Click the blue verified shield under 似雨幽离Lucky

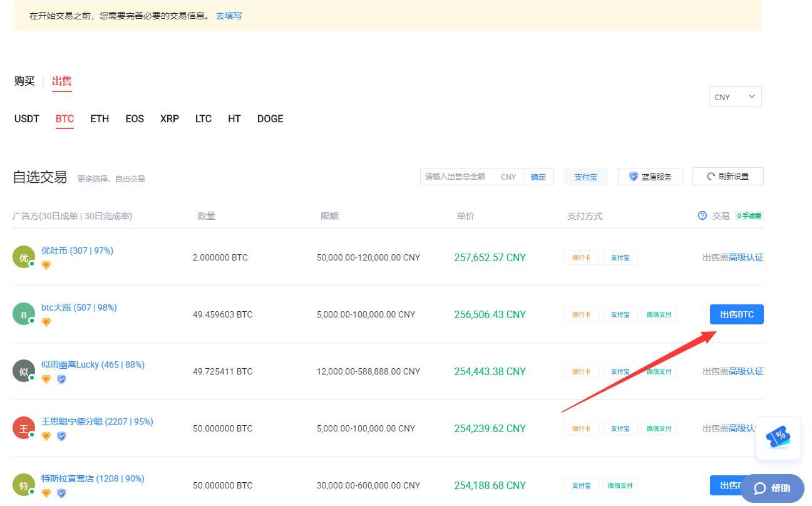tap(61, 379)
